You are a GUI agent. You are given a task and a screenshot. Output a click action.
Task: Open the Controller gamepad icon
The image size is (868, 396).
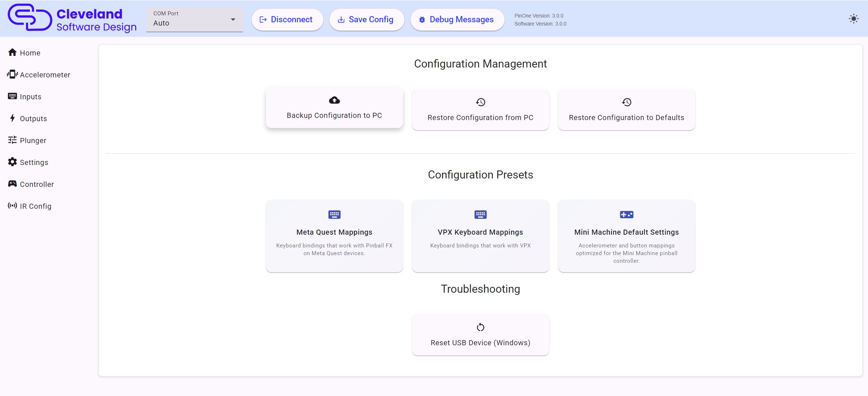point(12,184)
